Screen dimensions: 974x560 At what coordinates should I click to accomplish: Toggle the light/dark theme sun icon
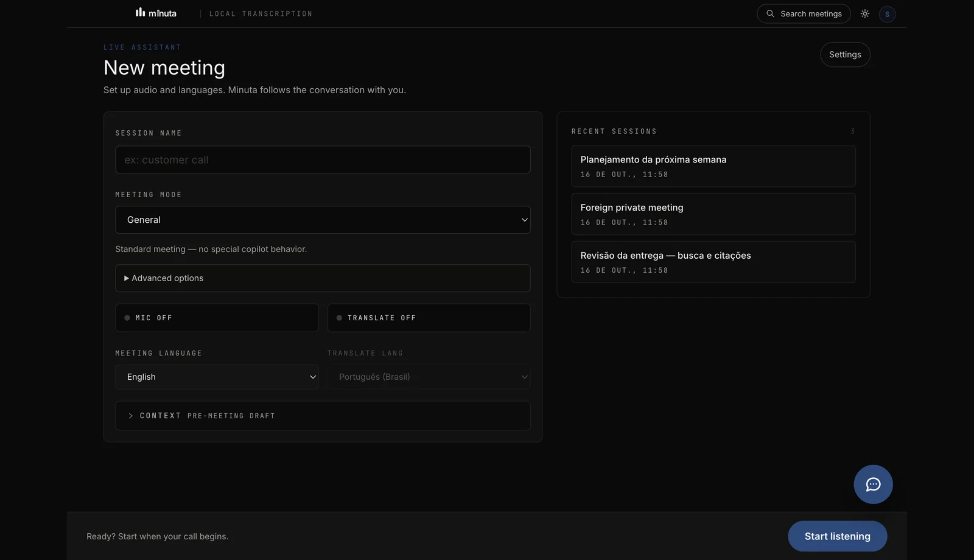865,13
